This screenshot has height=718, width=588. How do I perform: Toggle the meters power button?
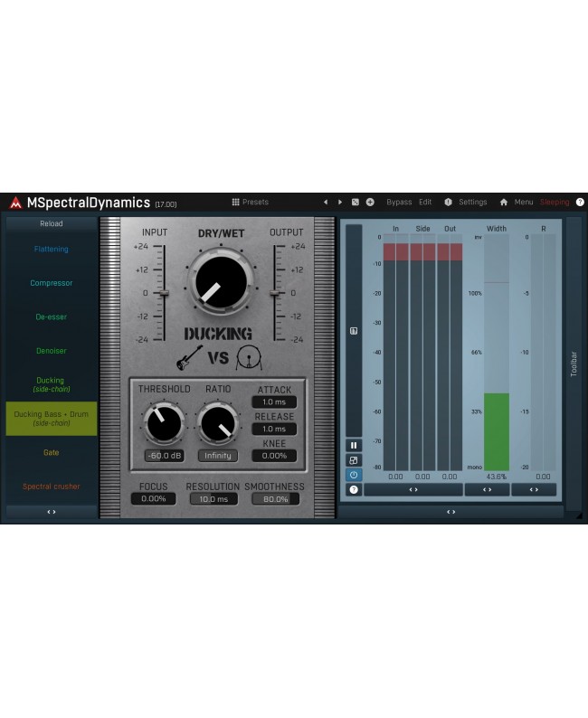click(x=354, y=475)
